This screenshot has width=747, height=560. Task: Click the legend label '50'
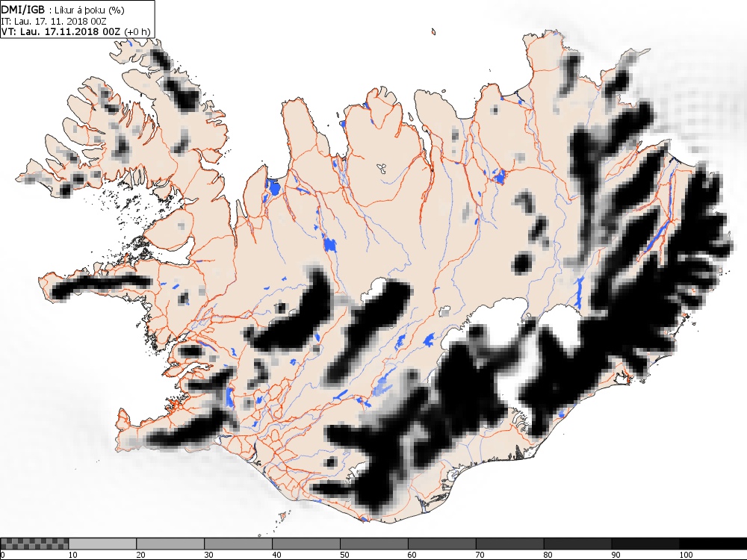tap(344, 555)
